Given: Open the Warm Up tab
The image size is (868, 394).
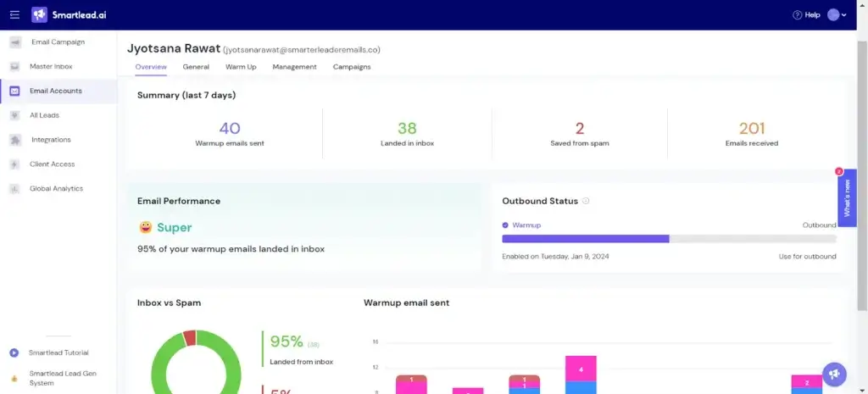Looking at the screenshot, I should [241, 66].
